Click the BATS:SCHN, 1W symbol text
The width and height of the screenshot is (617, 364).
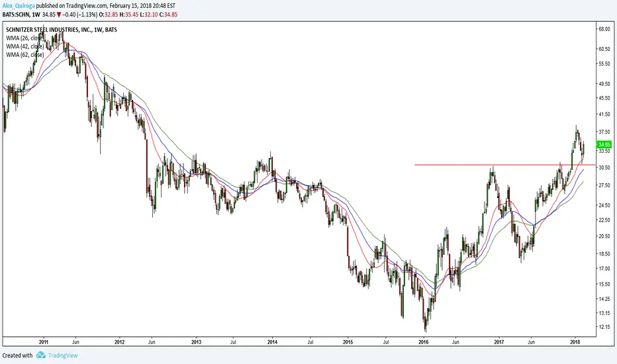pyautogui.click(x=21, y=15)
